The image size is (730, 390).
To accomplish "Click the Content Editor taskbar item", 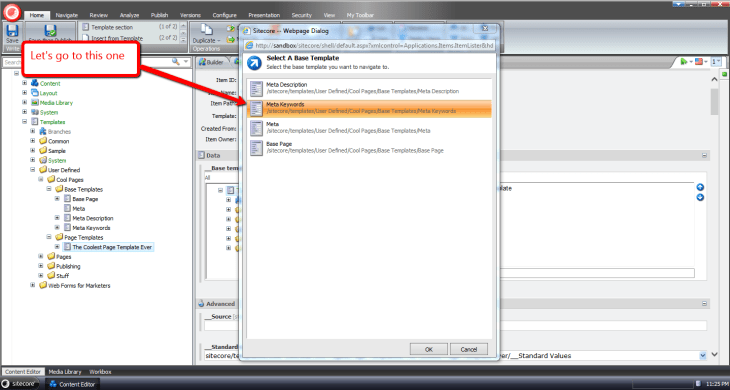I will tap(72, 384).
